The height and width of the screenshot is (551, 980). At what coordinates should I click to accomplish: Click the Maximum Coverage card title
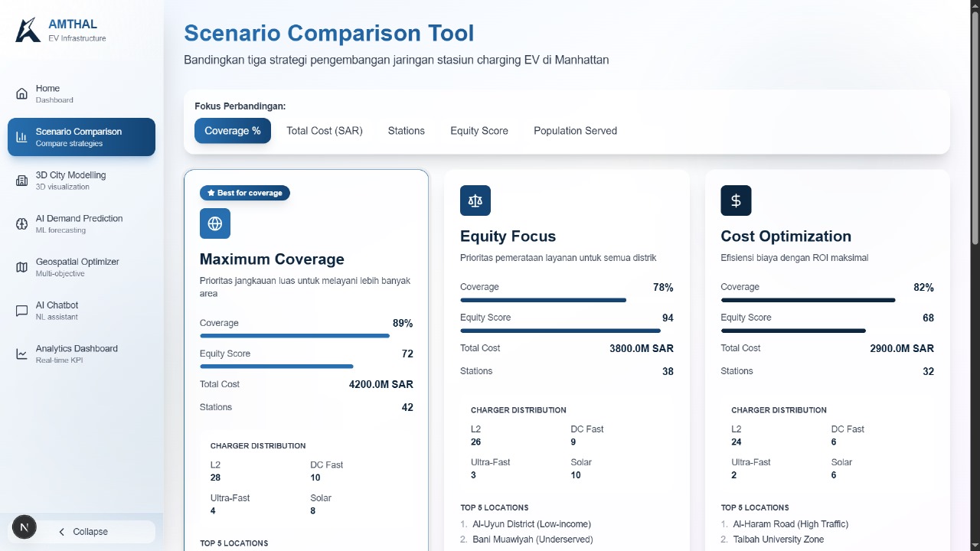point(272,259)
